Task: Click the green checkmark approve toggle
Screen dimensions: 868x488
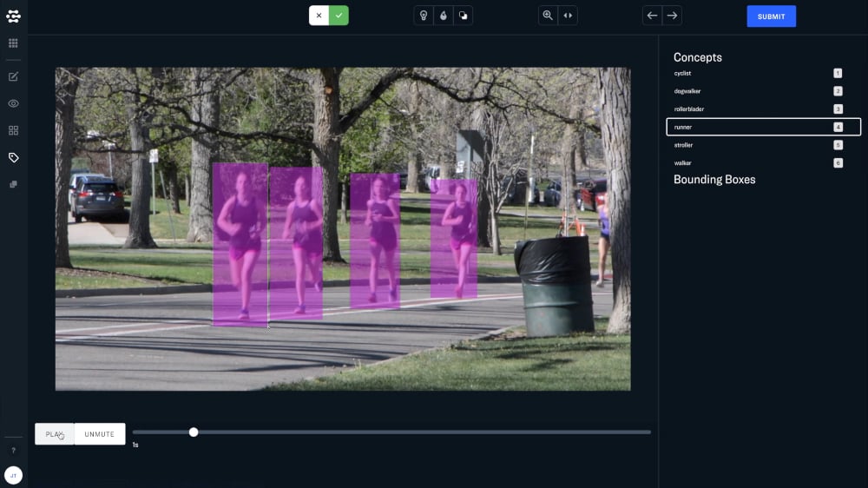Action: pos(339,16)
